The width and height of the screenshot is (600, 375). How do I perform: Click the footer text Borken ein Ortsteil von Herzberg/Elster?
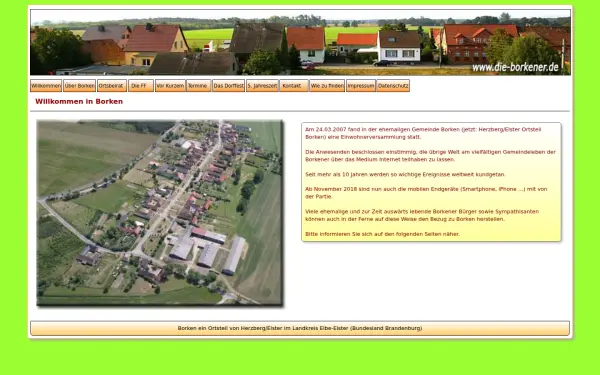(300, 328)
